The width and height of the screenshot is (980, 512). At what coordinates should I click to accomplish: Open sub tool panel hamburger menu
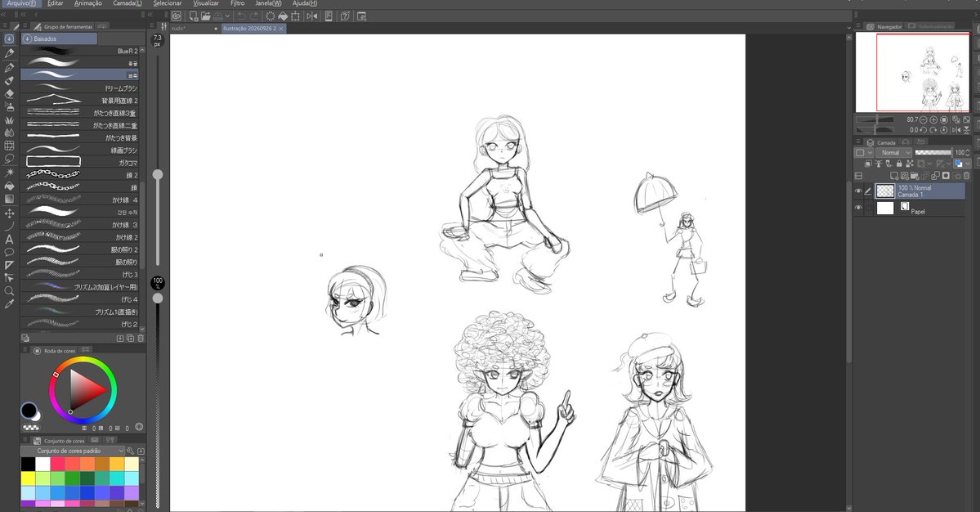[24, 27]
